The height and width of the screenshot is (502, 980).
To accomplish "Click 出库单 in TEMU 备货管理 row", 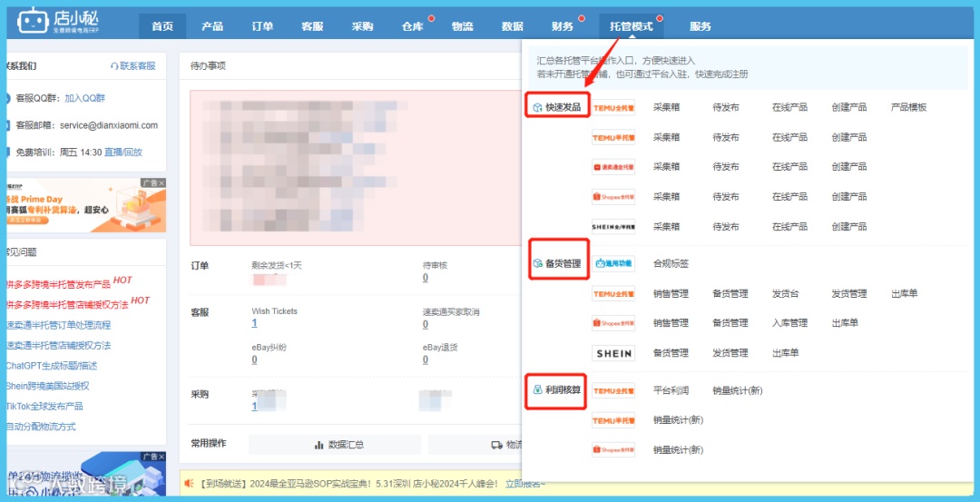I will [x=905, y=293].
